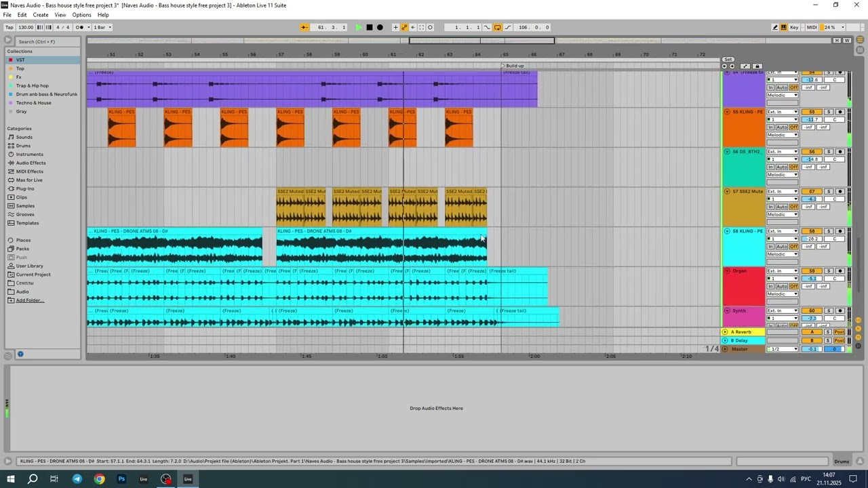Stop playback with the Stop button
This screenshot has height=488, width=868.
(x=370, y=27)
